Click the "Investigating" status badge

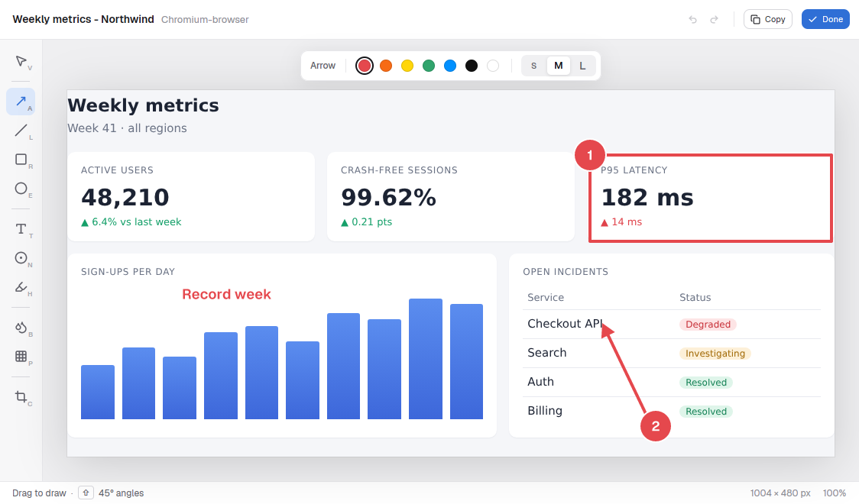tap(715, 354)
